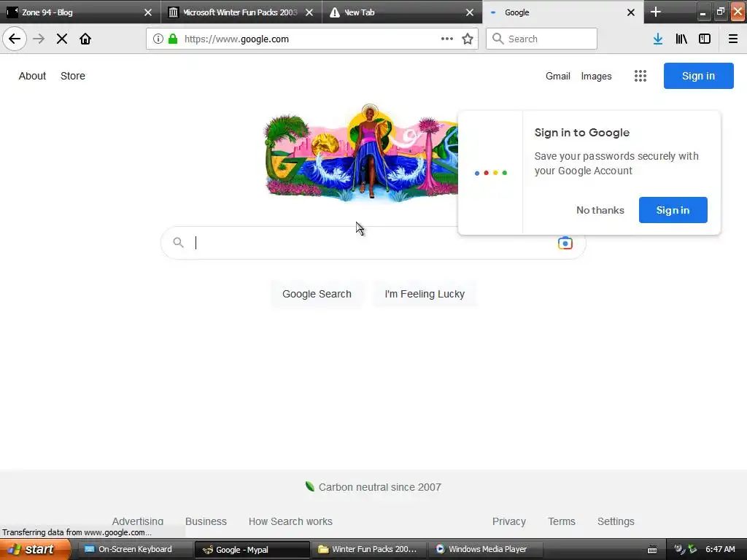Open the browser home page icon

85,39
